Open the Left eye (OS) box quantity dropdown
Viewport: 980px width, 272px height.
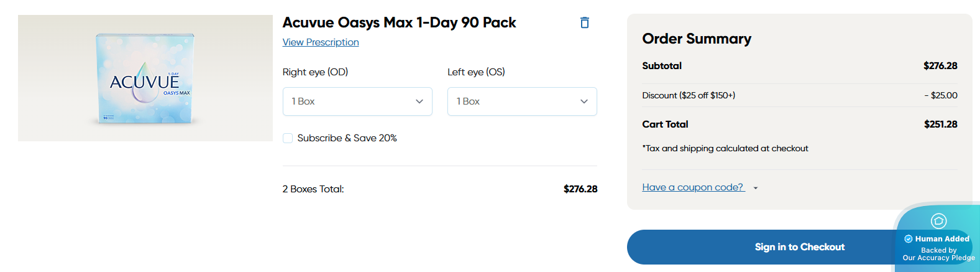click(x=522, y=101)
